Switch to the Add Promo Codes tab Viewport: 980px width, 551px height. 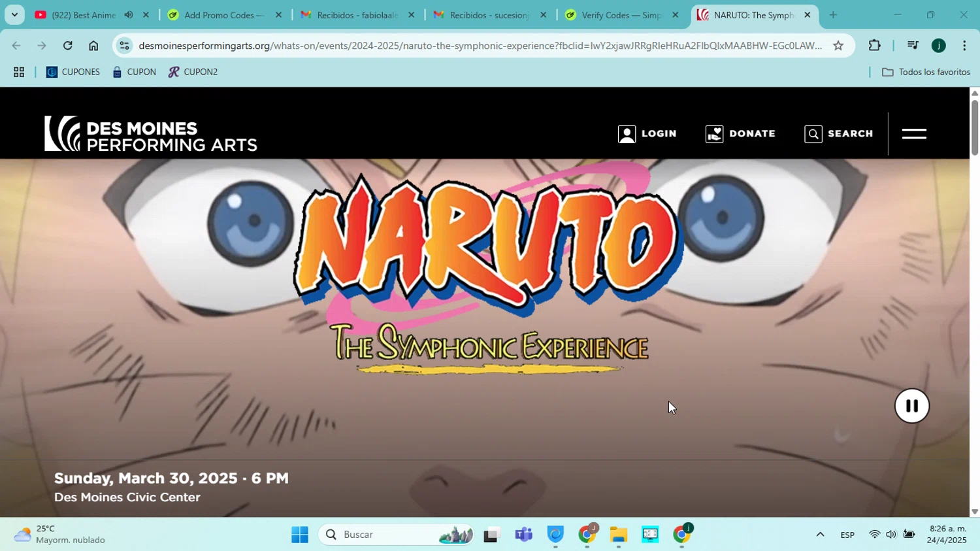(x=223, y=14)
